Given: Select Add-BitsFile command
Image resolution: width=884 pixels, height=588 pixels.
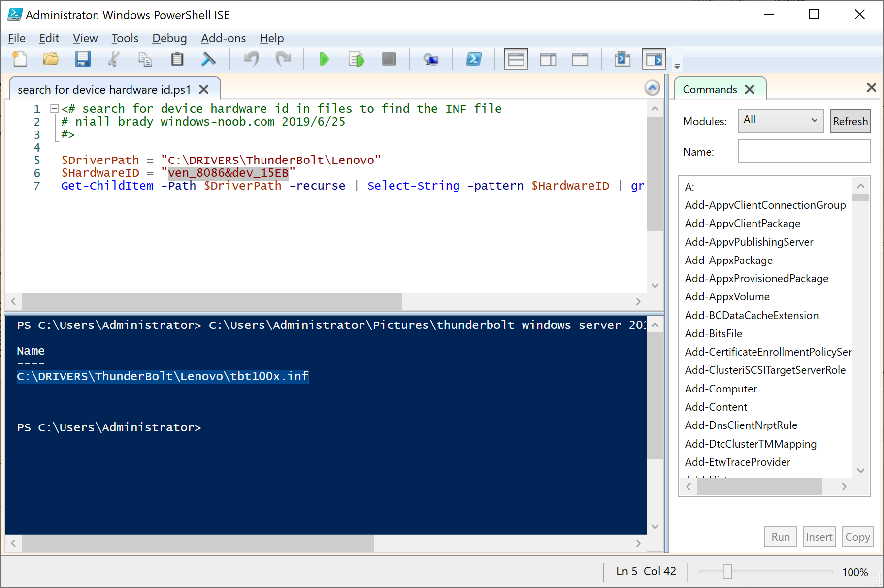Looking at the screenshot, I should (x=713, y=334).
